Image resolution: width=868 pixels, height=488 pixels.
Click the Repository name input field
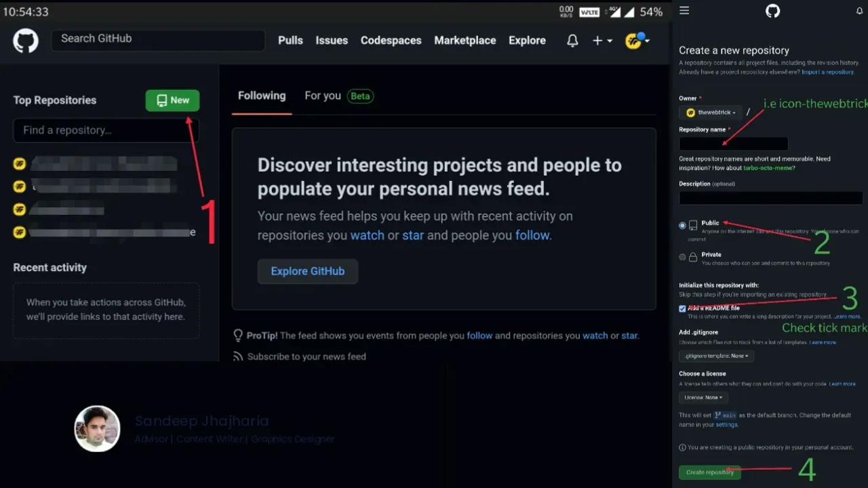[x=734, y=144]
